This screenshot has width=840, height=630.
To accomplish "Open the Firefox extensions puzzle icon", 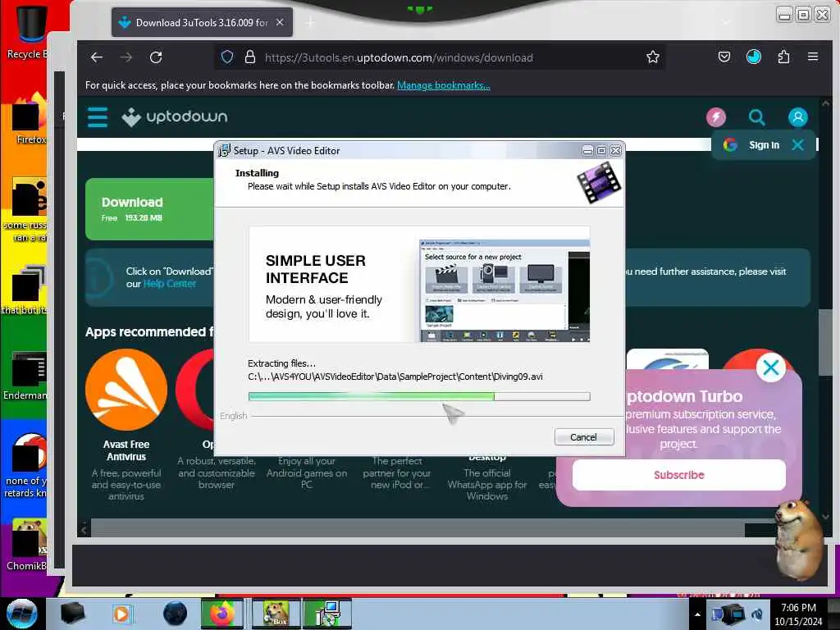I will pyautogui.click(x=783, y=57).
